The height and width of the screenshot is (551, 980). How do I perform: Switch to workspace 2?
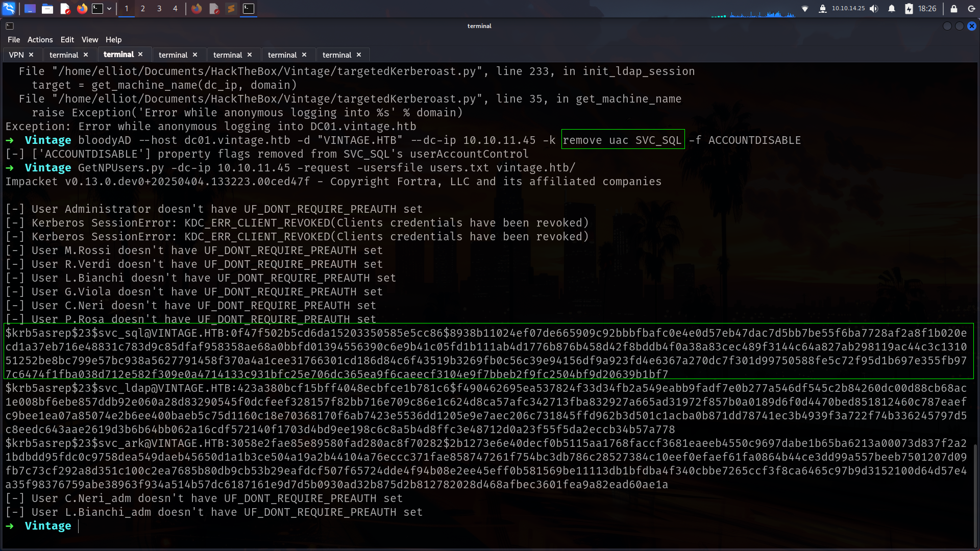[143, 9]
